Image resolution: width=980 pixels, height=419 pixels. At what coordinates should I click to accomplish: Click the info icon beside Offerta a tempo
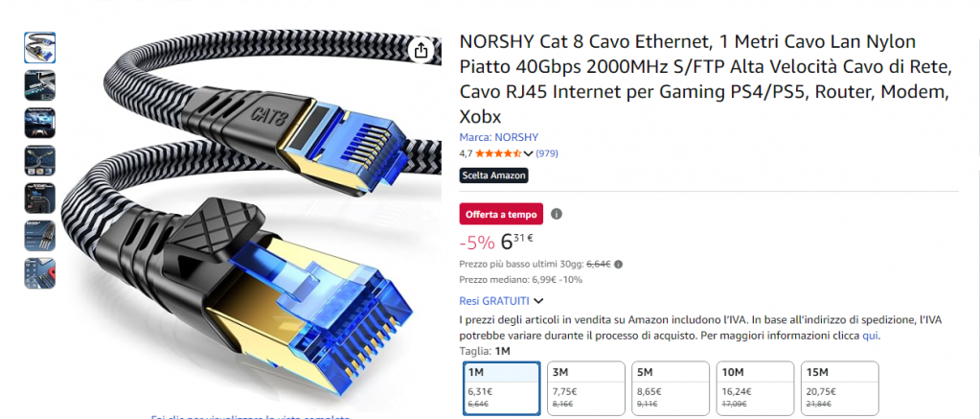click(557, 215)
